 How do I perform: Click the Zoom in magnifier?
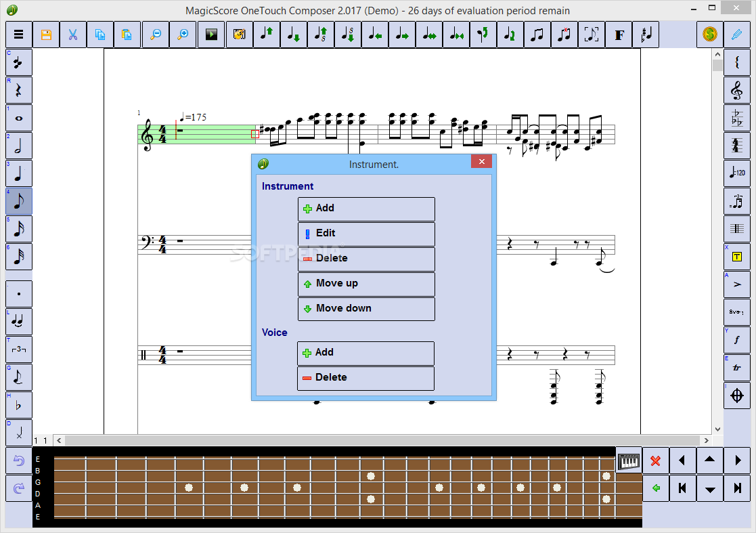182,35
